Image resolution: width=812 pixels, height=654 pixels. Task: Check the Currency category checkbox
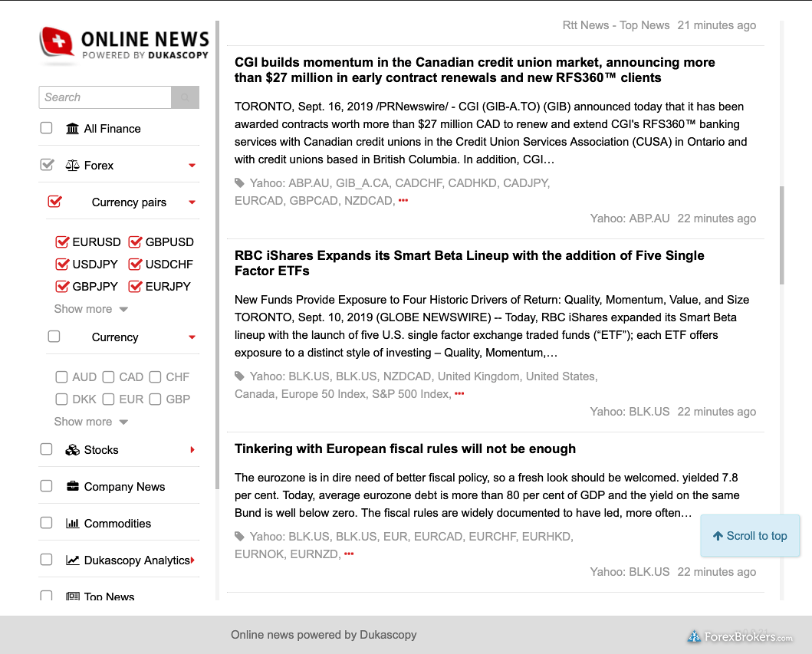point(54,337)
